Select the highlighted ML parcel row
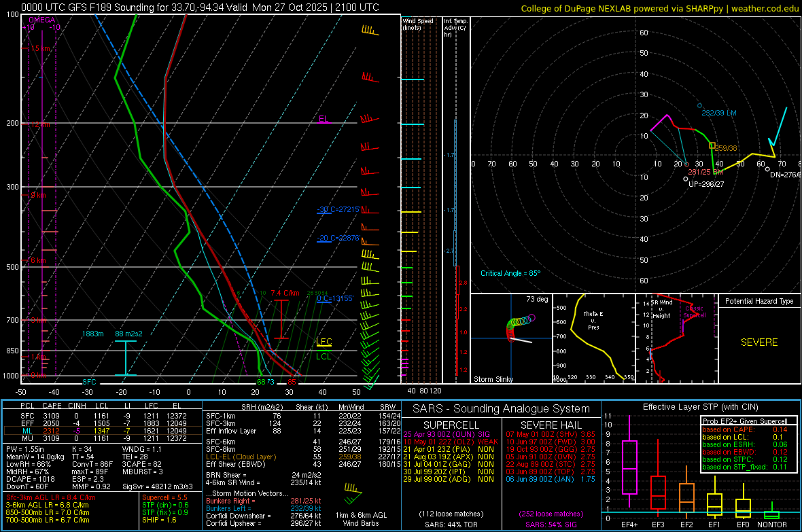This screenshot has width=802, height=532. pos(103,431)
